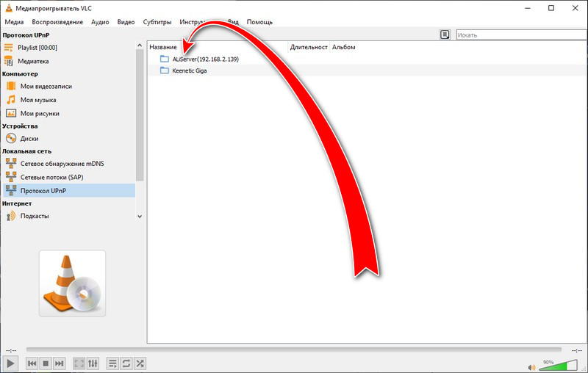Click the podcast icon beside Подкасты

pyautogui.click(x=11, y=216)
